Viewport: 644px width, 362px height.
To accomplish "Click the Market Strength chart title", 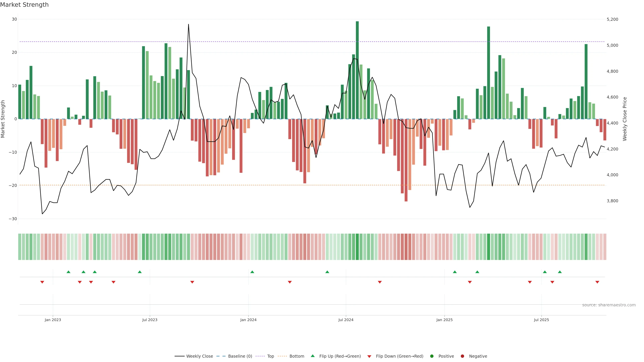I will click(x=24, y=5).
